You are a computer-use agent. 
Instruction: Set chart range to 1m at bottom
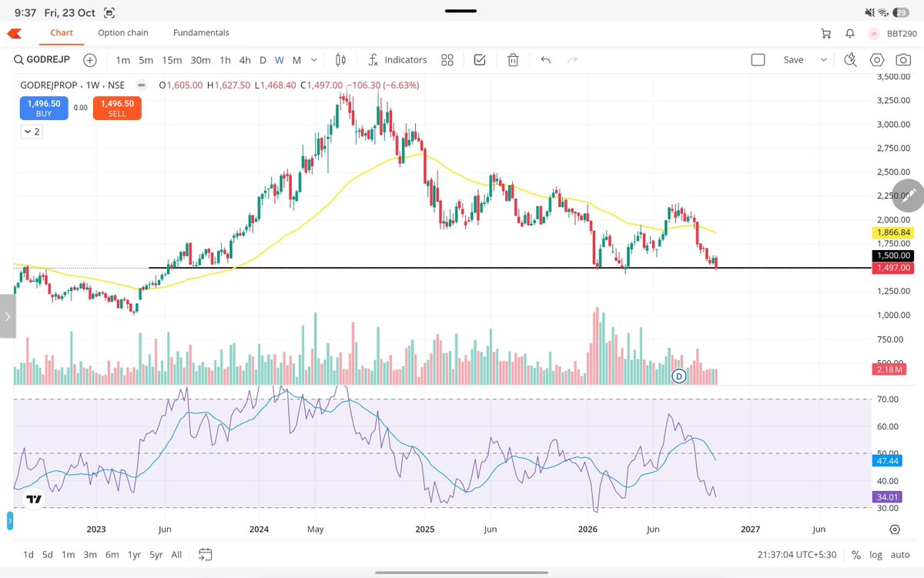[69, 555]
